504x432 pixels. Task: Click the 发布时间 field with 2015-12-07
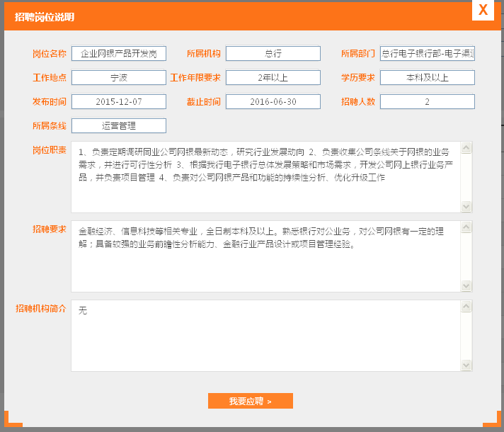coord(119,102)
